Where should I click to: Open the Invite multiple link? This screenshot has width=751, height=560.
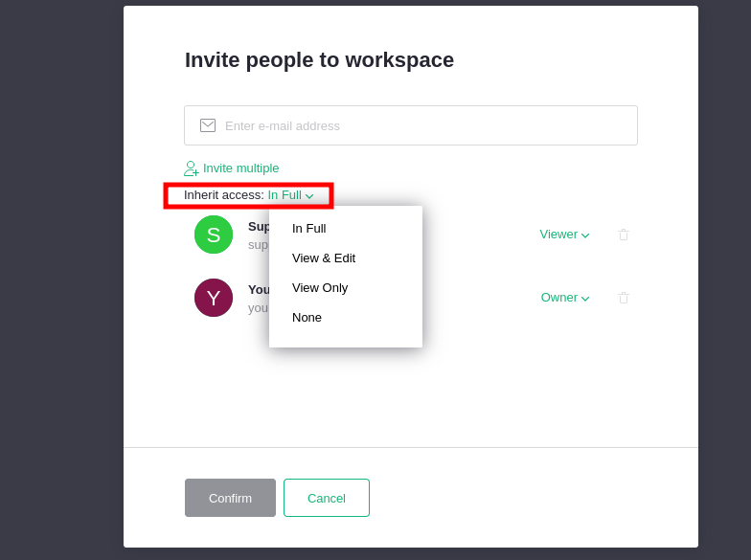[240, 168]
